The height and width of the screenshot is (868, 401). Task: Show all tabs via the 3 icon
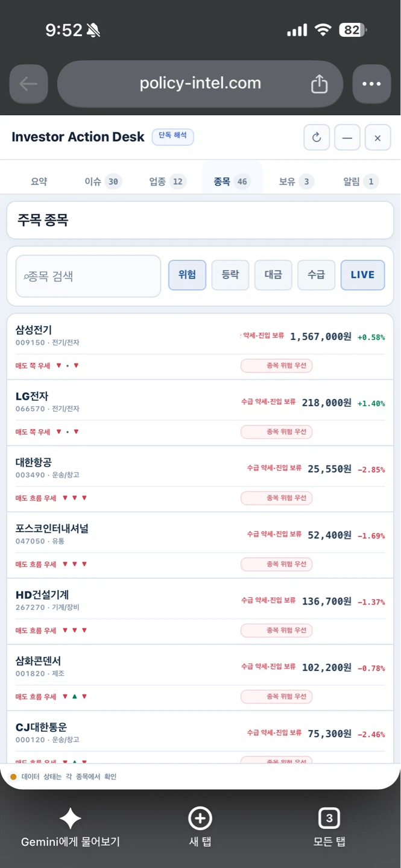(329, 818)
